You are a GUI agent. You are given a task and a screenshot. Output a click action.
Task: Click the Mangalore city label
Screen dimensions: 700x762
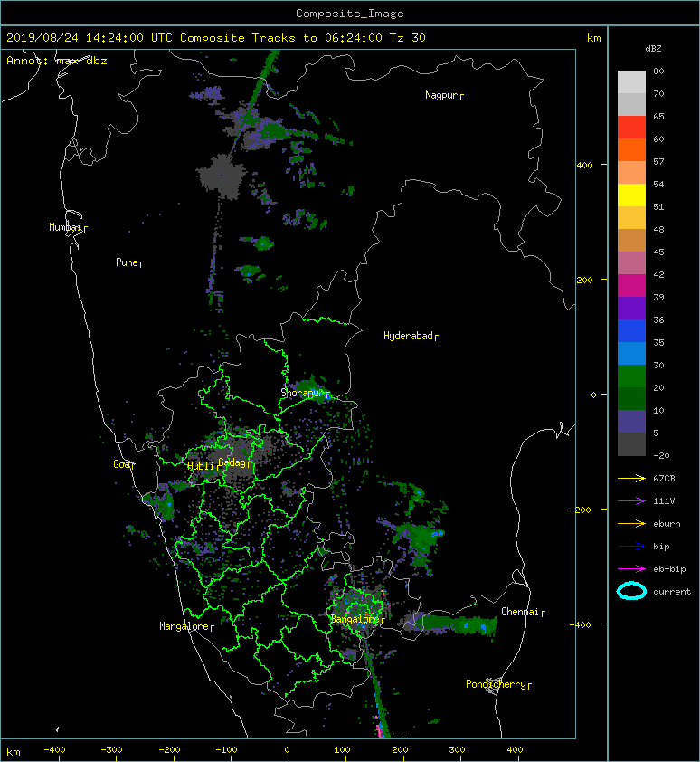tap(186, 626)
